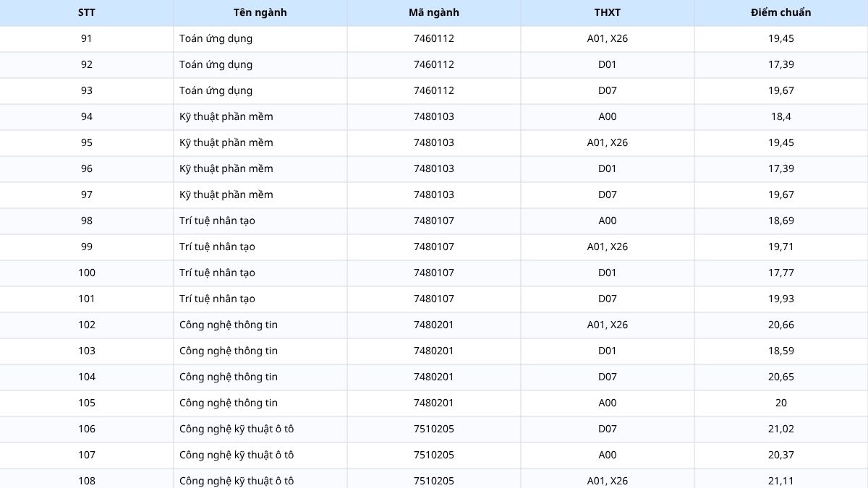Click score 19,71 in row 99
The width and height of the screenshot is (868, 488).
point(781,247)
